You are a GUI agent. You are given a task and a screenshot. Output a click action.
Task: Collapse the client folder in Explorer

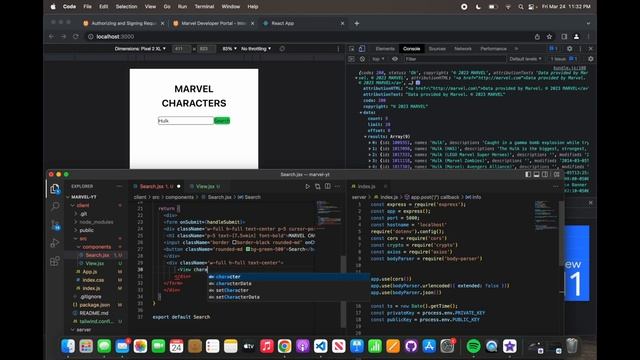83,205
